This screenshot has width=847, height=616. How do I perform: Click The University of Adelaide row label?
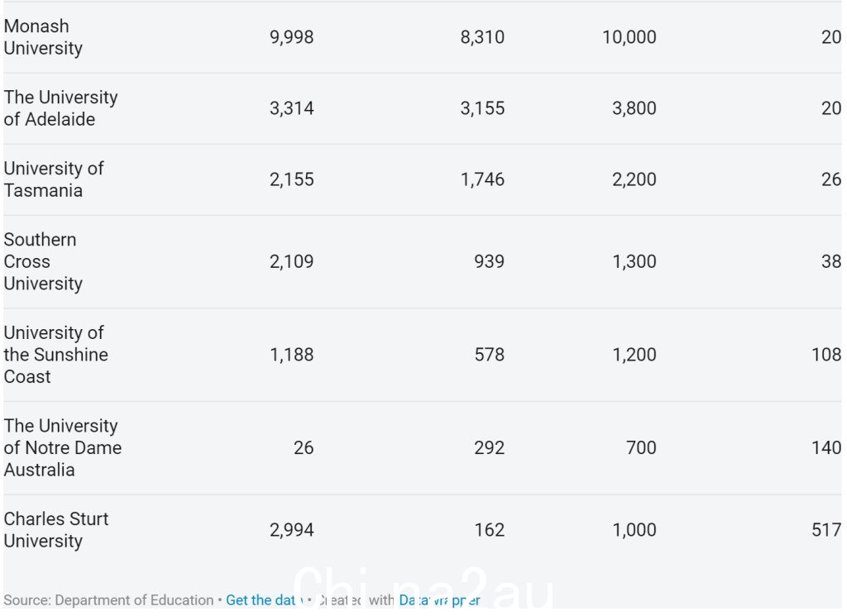[x=60, y=108]
